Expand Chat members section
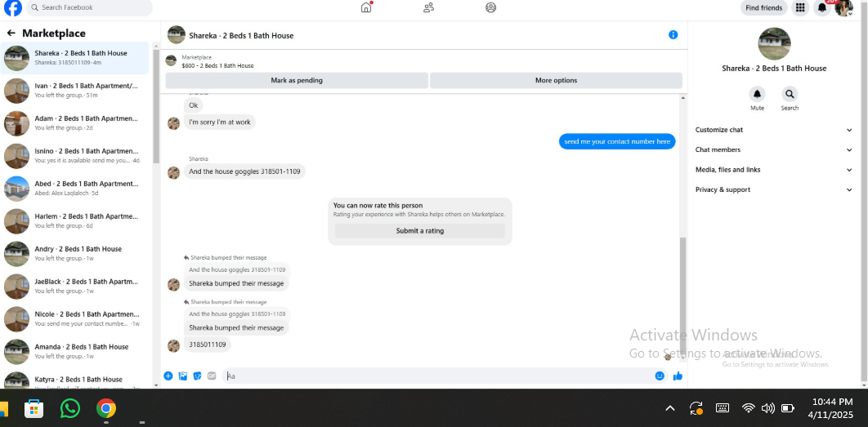Image resolution: width=868 pixels, height=427 pixels. click(x=773, y=150)
